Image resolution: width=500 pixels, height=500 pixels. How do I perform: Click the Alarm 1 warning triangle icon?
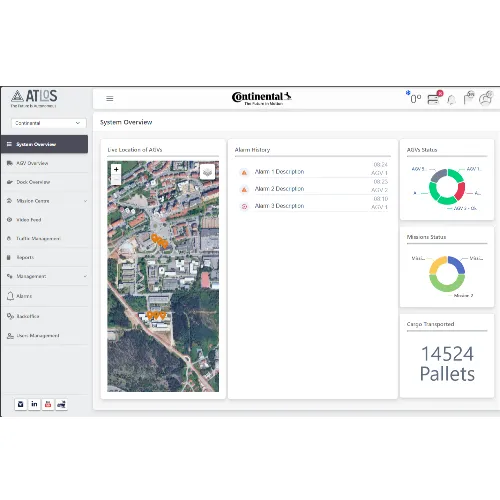(244, 173)
